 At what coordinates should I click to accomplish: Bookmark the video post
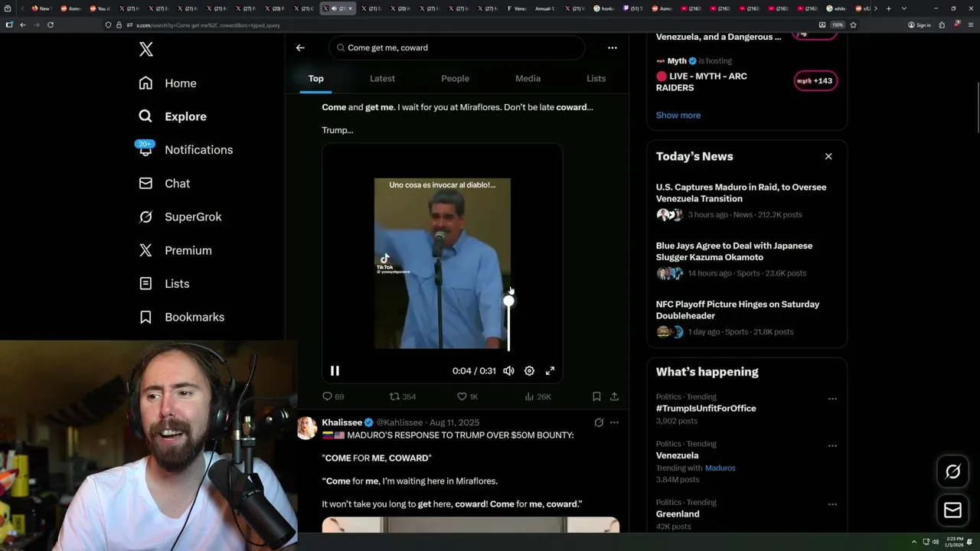(x=596, y=396)
